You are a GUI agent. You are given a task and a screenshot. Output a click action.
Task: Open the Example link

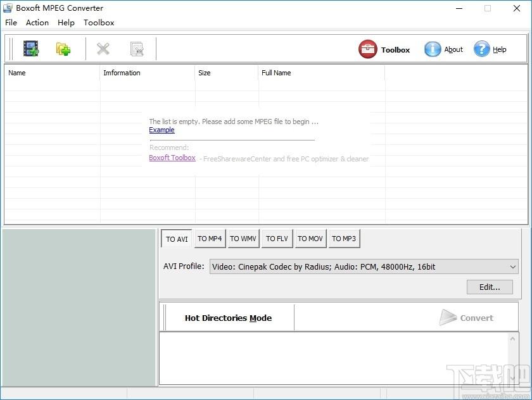click(x=162, y=130)
